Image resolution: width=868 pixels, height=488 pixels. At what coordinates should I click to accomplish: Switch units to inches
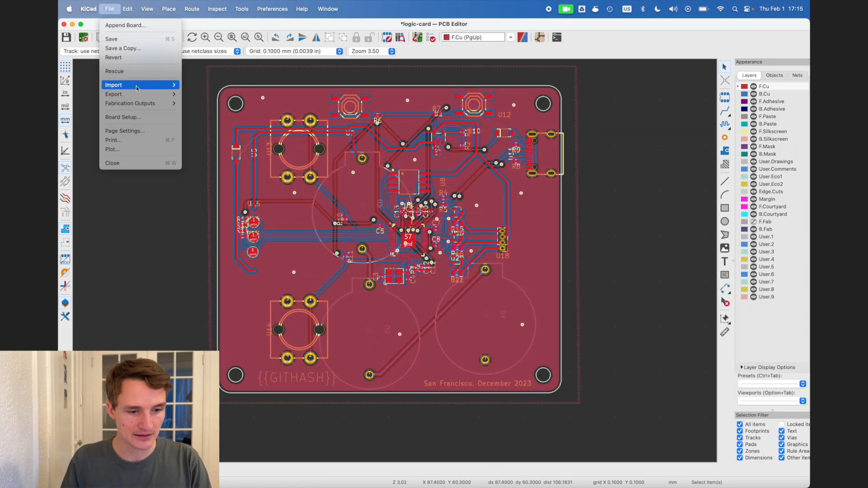click(65, 94)
